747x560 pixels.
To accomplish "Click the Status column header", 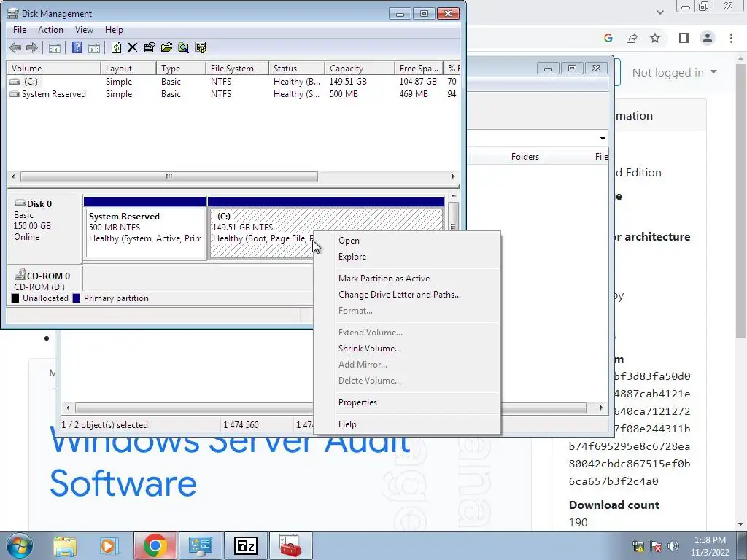I will (297, 68).
